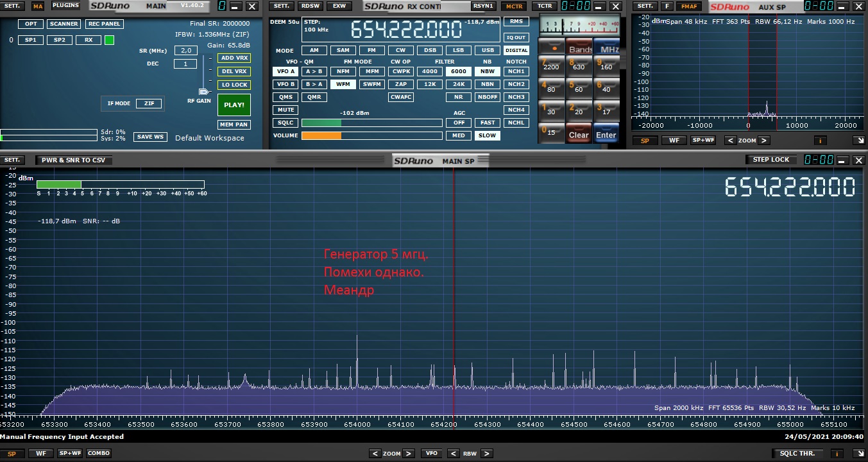Open the REC PANEL
Viewport: 868px width, 462px height.
(104, 24)
